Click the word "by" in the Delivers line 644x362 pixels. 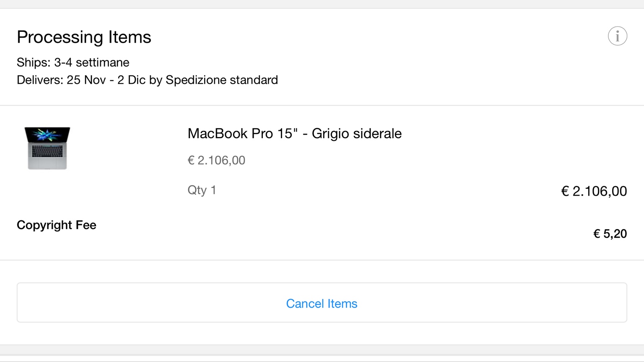pyautogui.click(x=156, y=80)
